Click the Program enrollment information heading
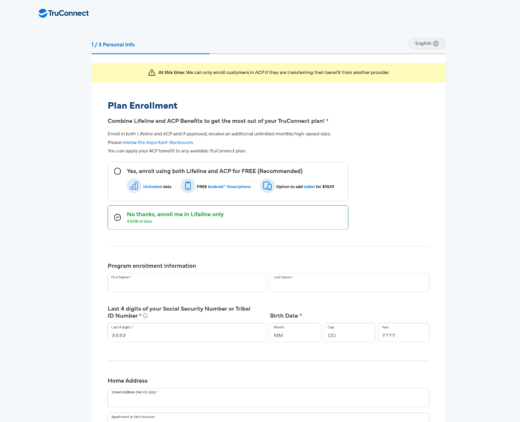The image size is (520, 422). (x=152, y=266)
